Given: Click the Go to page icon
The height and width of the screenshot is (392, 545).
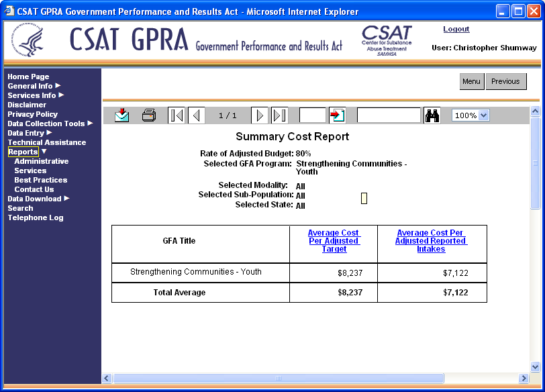Looking at the screenshot, I should (337, 115).
